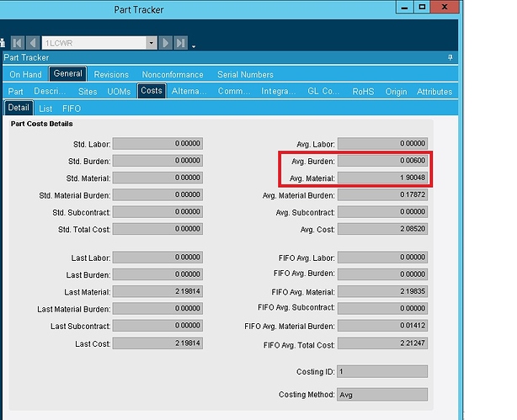
Task: Click the Costing Method Avg field
Action: 382,395
